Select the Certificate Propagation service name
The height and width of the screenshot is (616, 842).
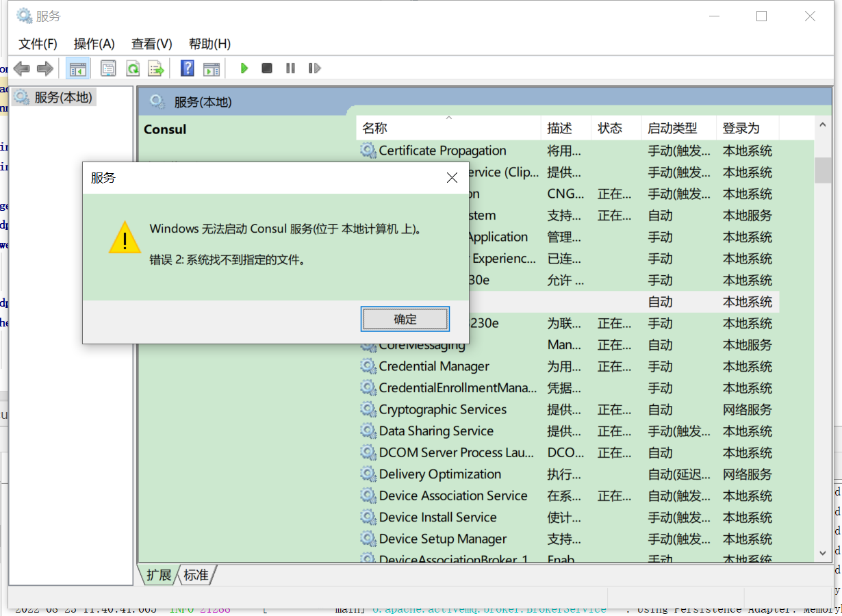pos(442,151)
